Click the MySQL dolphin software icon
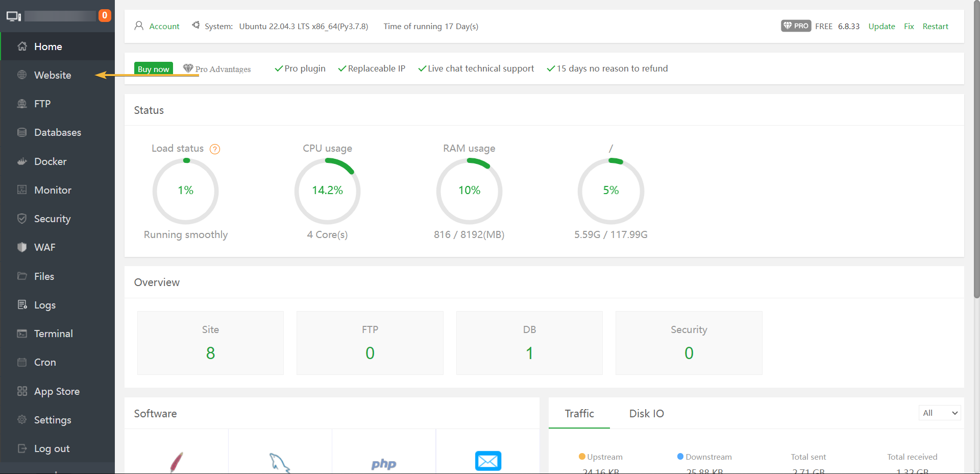This screenshot has width=980, height=474. [x=279, y=463]
